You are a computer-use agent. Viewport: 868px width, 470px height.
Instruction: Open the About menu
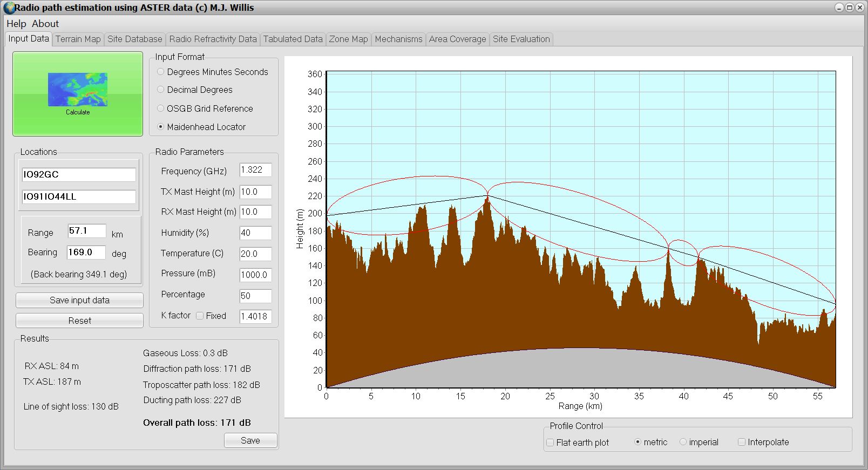pos(45,24)
